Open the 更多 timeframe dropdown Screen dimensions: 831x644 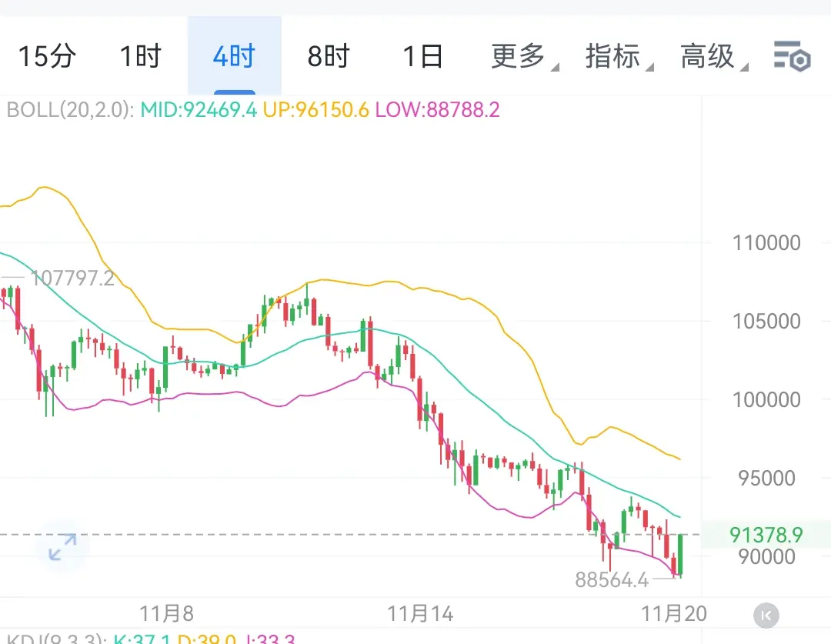click(x=524, y=55)
